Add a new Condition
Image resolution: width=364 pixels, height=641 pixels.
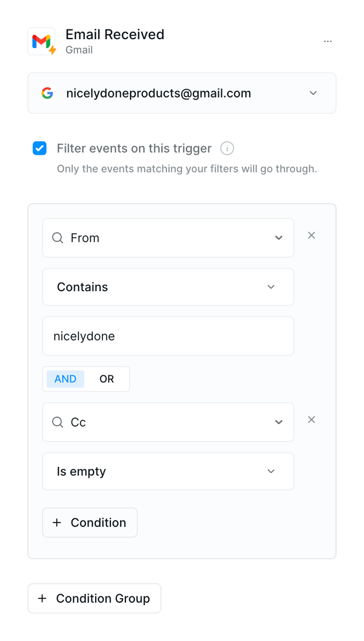tap(90, 522)
